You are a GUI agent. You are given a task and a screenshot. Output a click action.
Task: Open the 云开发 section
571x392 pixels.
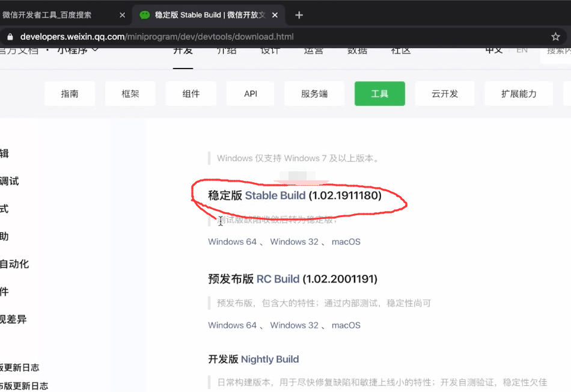pos(445,94)
